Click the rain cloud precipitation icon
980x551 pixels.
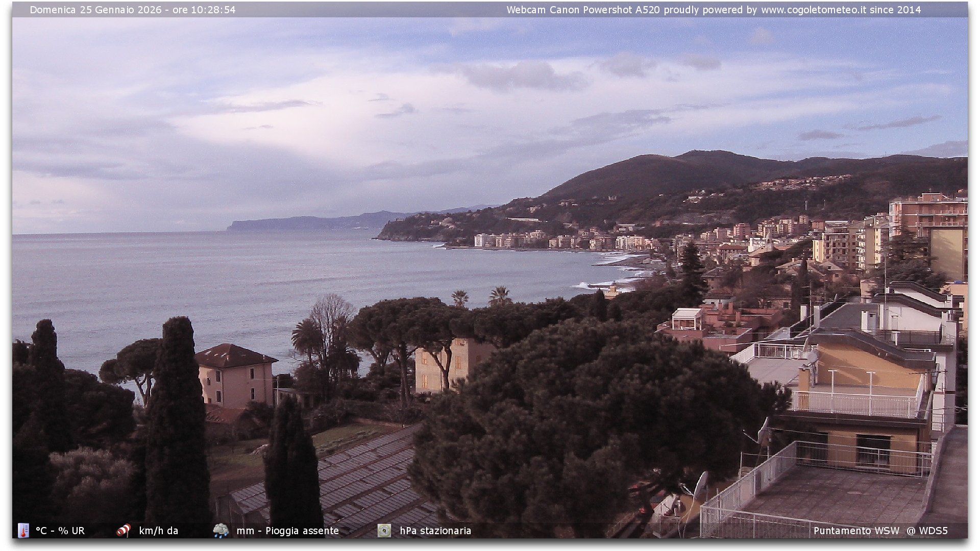pyautogui.click(x=221, y=531)
